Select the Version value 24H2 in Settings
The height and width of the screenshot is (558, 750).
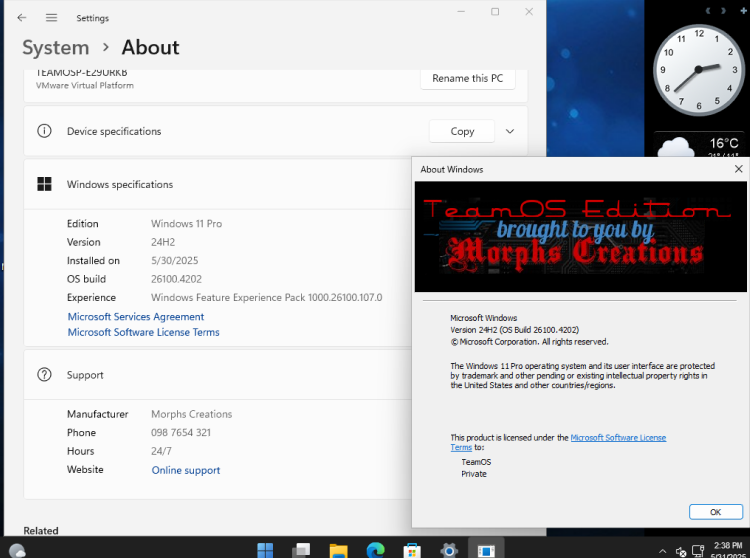click(163, 242)
